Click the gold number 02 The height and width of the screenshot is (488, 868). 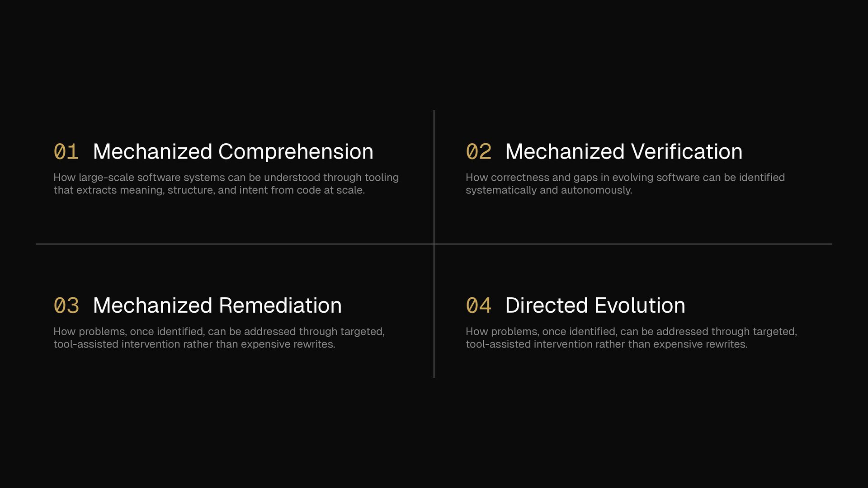(x=478, y=152)
